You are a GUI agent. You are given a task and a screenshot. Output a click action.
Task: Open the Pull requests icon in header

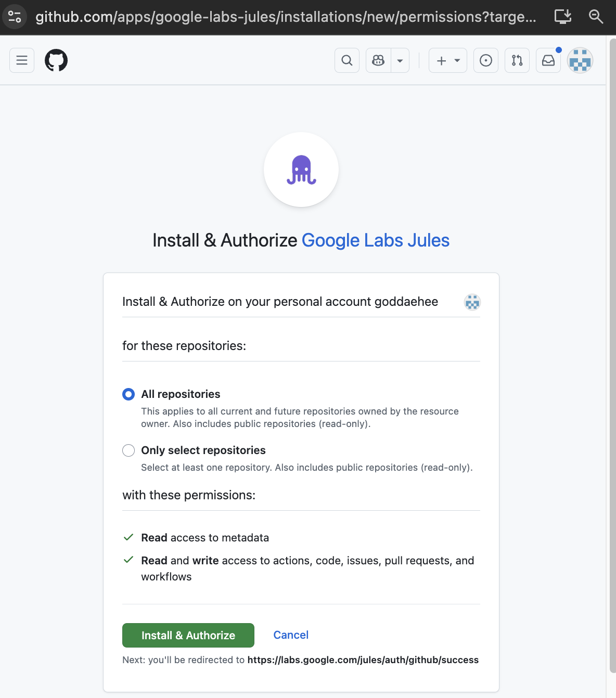pyautogui.click(x=517, y=60)
